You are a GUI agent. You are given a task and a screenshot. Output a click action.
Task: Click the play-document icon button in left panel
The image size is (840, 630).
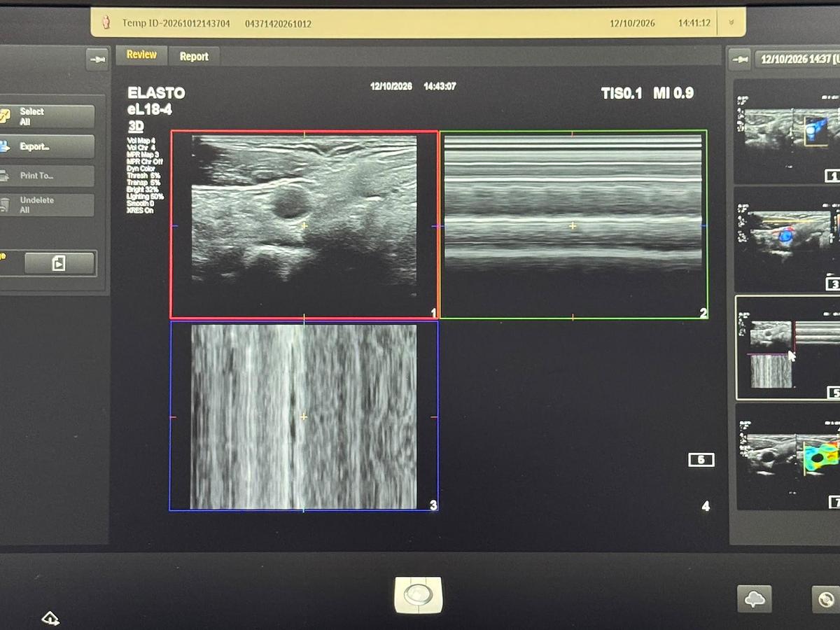pos(59,263)
